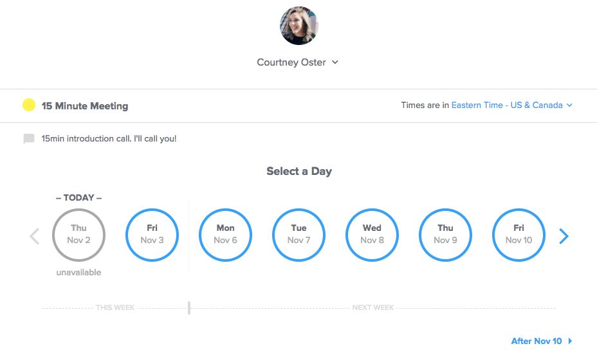Click the speech bubble description icon
The width and height of the screenshot is (597, 364).
(x=29, y=139)
